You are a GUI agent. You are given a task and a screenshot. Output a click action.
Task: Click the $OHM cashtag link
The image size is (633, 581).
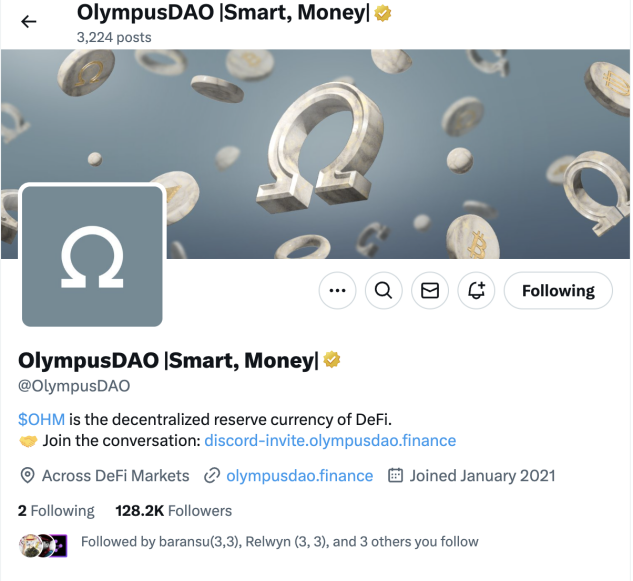point(41,418)
